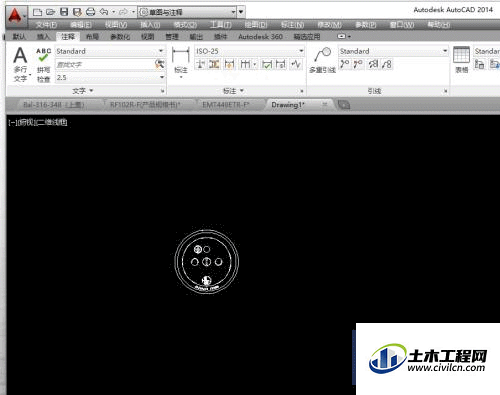Open the 窗口(W) menu
This screenshot has height=395, width=500.
click(402, 25)
